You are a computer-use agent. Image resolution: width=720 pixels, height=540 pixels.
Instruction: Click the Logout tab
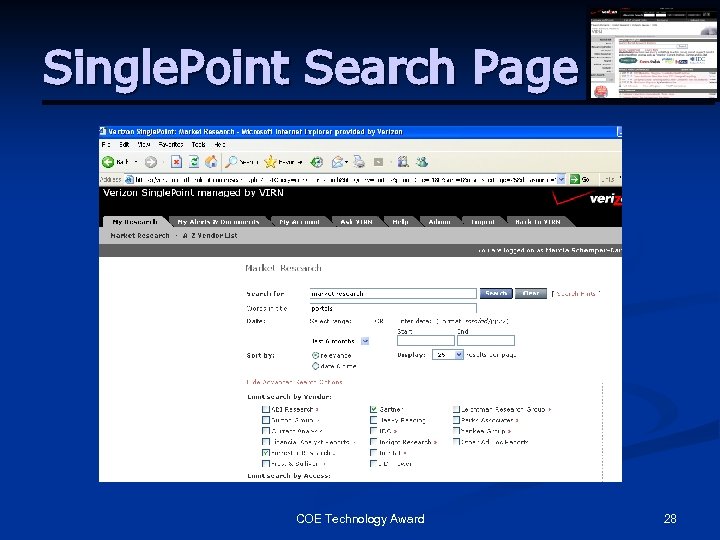pos(483,222)
